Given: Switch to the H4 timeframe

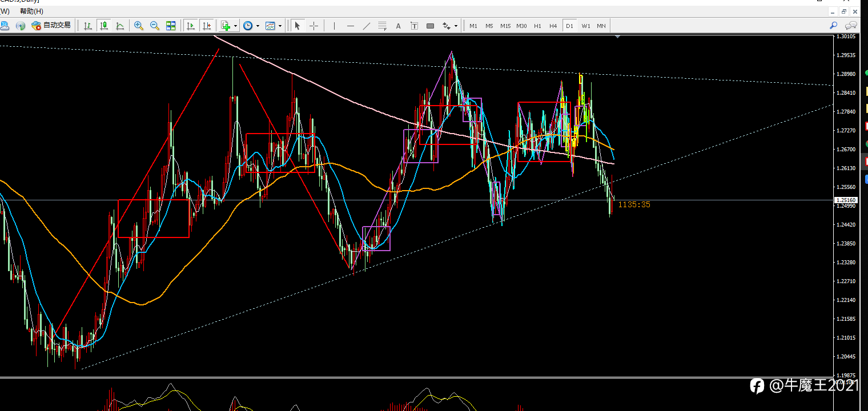Looking at the screenshot, I should (553, 26).
